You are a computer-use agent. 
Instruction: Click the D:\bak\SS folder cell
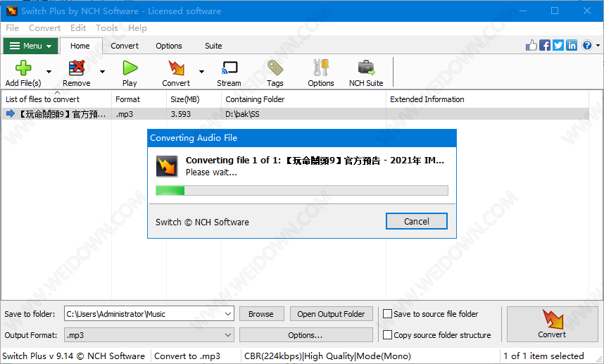[x=242, y=114]
